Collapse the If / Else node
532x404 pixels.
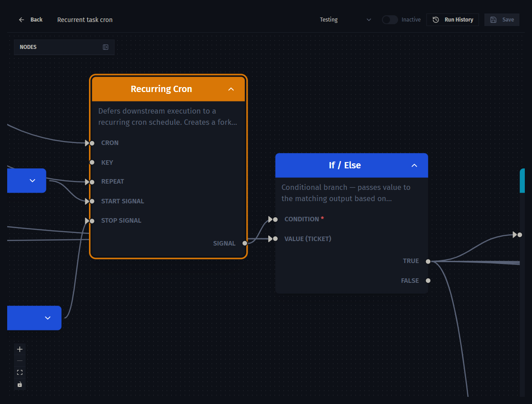coord(414,165)
